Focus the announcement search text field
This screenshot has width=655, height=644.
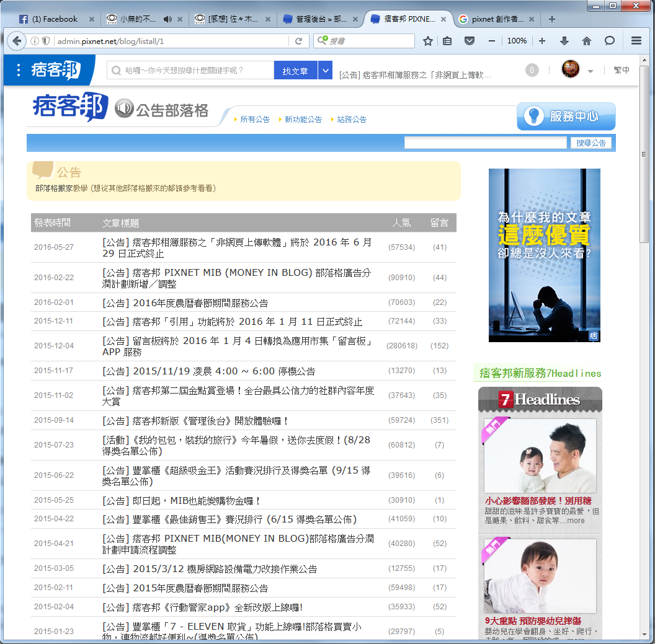486,143
